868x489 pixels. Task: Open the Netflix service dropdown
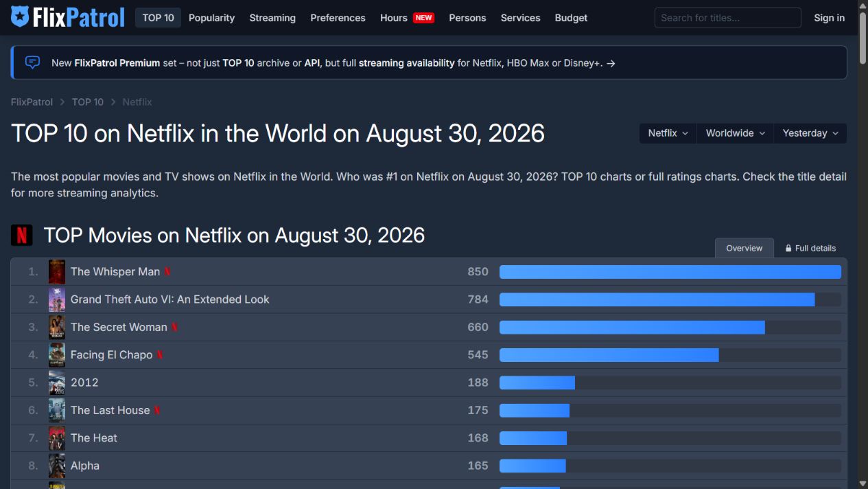point(668,133)
